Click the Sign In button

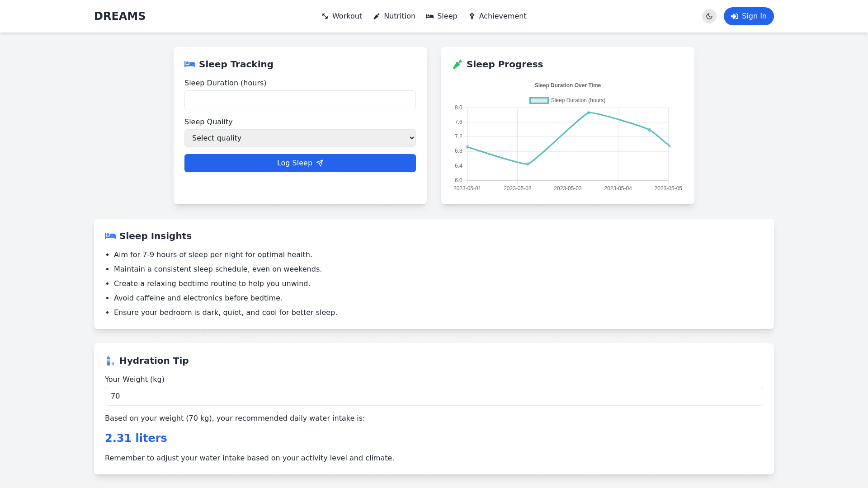click(x=749, y=16)
